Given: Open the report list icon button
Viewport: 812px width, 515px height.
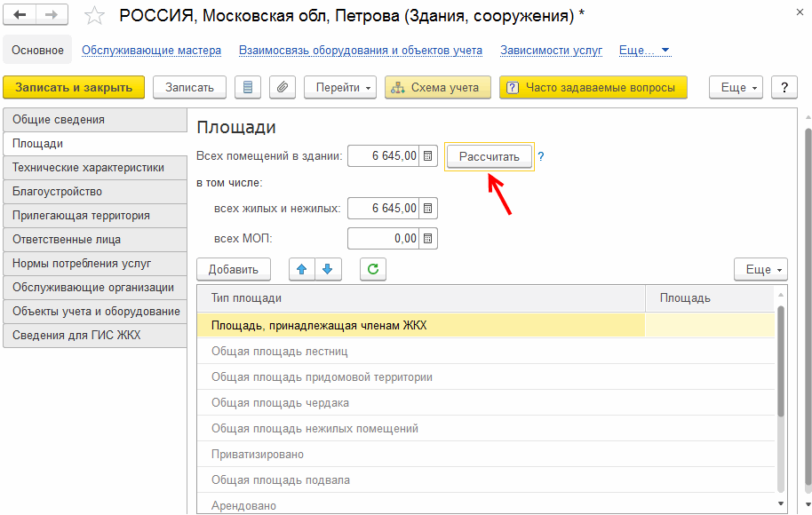Looking at the screenshot, I should [x=248, y=88].
